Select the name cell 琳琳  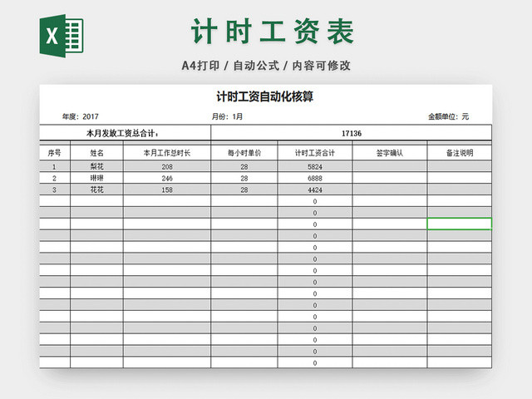point(96,178)
